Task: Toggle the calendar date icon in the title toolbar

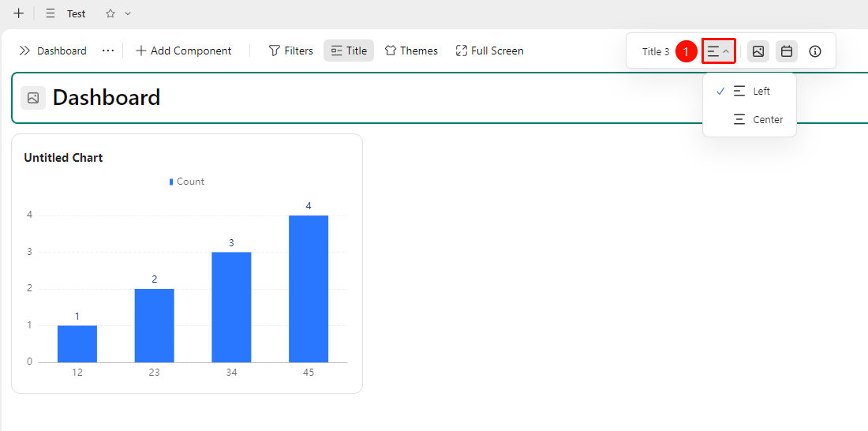Action: (x=787, y=51)
